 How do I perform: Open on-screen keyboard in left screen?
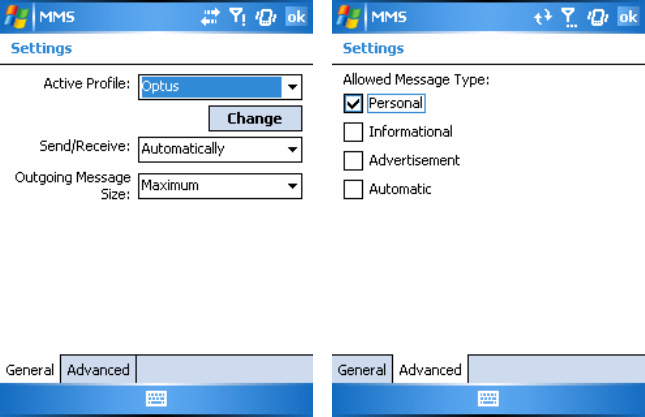(x=156, y=398)
